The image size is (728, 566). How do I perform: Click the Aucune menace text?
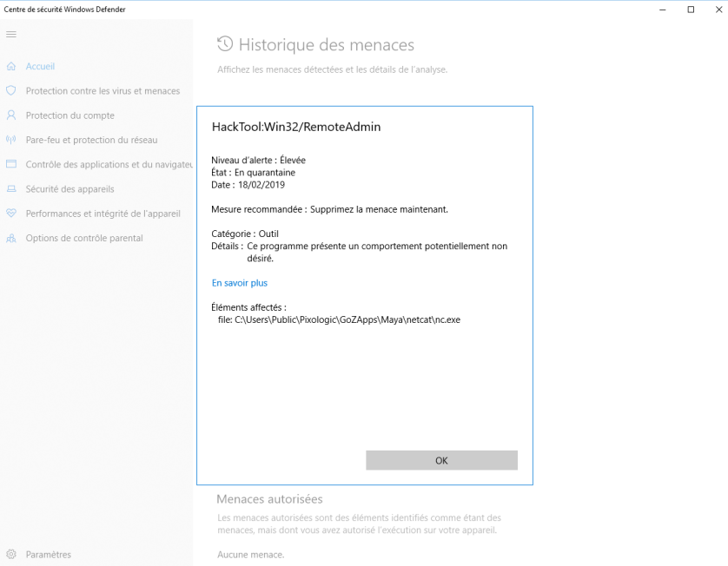pyautogui.click(x=251, y=555)
